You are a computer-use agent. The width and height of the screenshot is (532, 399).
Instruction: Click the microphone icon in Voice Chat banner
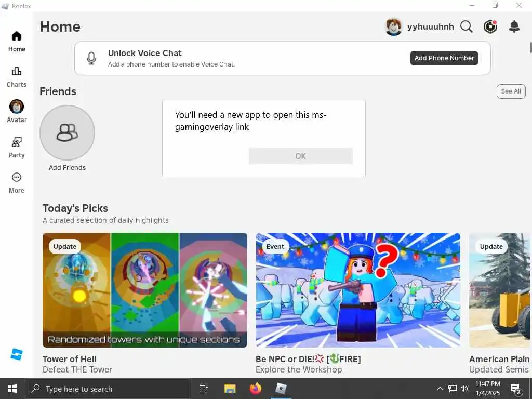(91, 58)
